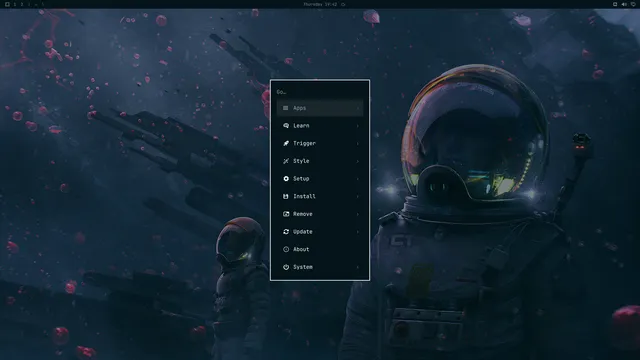Click the Update refresh arrows icon
The width and height of the screenshot is (640, 360).
(x=286, y=231)
